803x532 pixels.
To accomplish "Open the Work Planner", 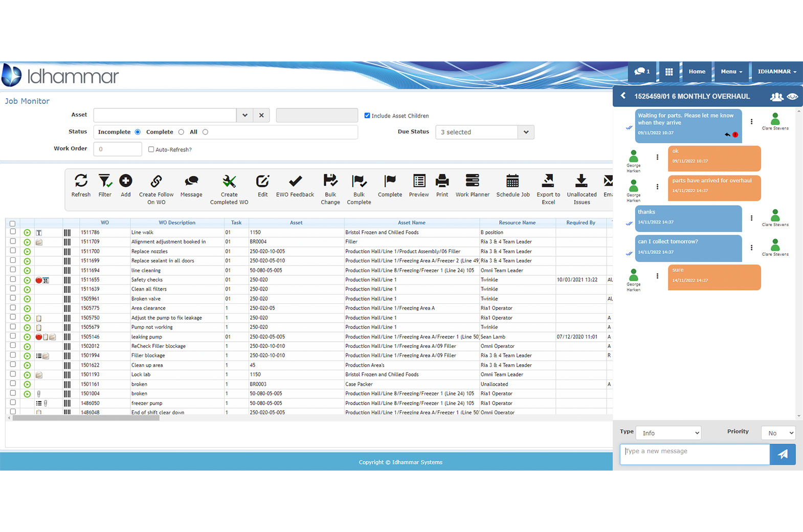I will coord(472,181).
